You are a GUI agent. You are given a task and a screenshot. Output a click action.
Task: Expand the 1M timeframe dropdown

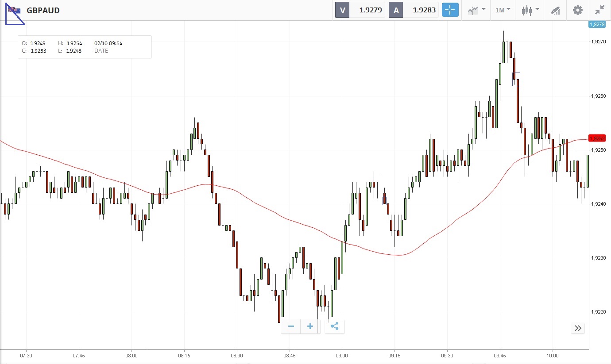(503, 10)
